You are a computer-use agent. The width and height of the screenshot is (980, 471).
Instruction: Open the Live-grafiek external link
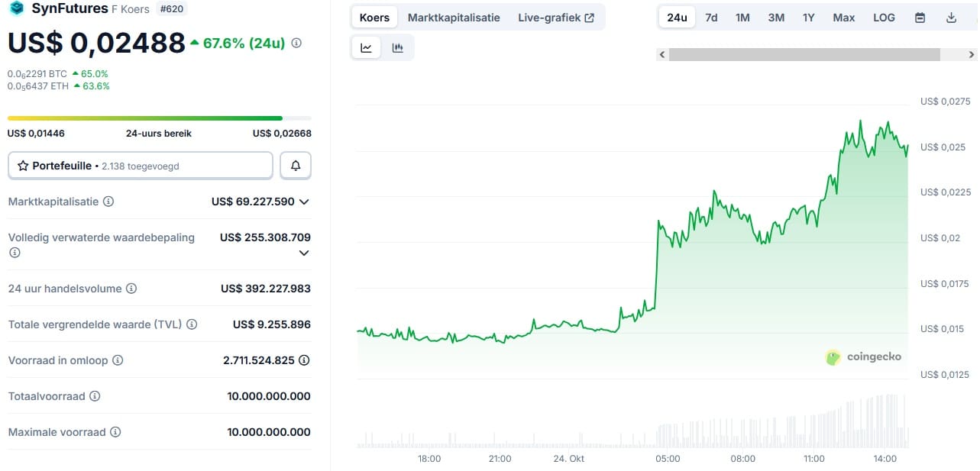point(555,18)
